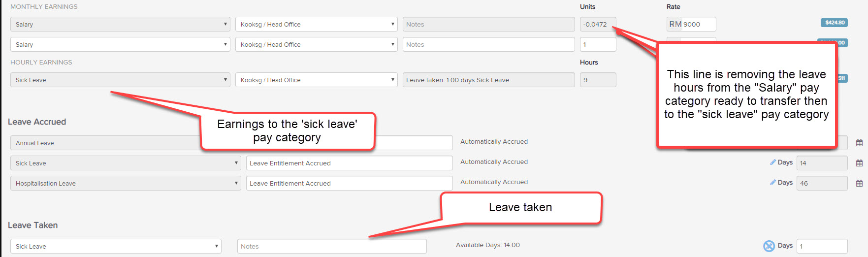This screenshot has height=257, width=868.
Task: Click Hours field showing 9
Action: click(598, 80)
